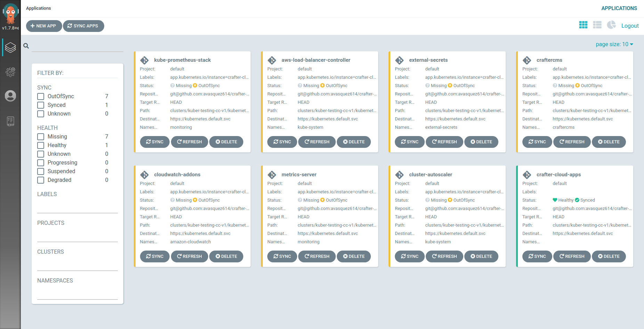This screenshot has height=329, width=644.
Task: Sync the metrics-server application
Action: pyautogui.click(x=282, y=256)
